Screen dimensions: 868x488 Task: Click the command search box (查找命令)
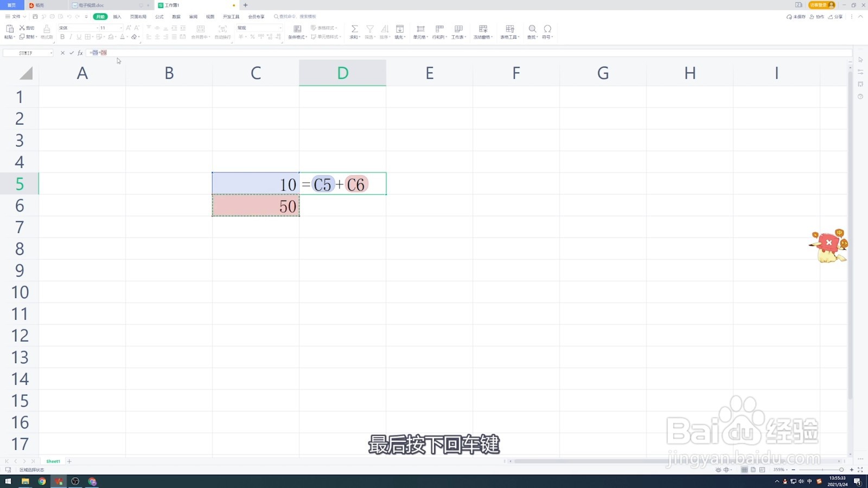point(295,17)
